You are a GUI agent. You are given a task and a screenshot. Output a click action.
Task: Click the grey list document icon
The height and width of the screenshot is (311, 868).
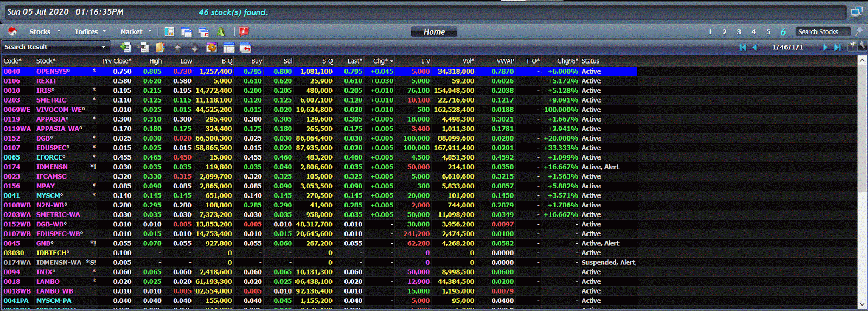click(144, 47)
